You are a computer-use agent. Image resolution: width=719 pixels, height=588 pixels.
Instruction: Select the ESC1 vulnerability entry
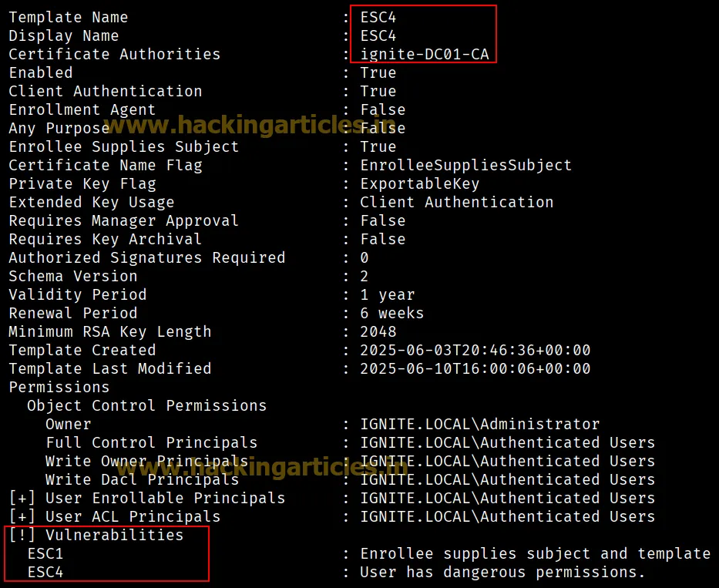[45, 553]
